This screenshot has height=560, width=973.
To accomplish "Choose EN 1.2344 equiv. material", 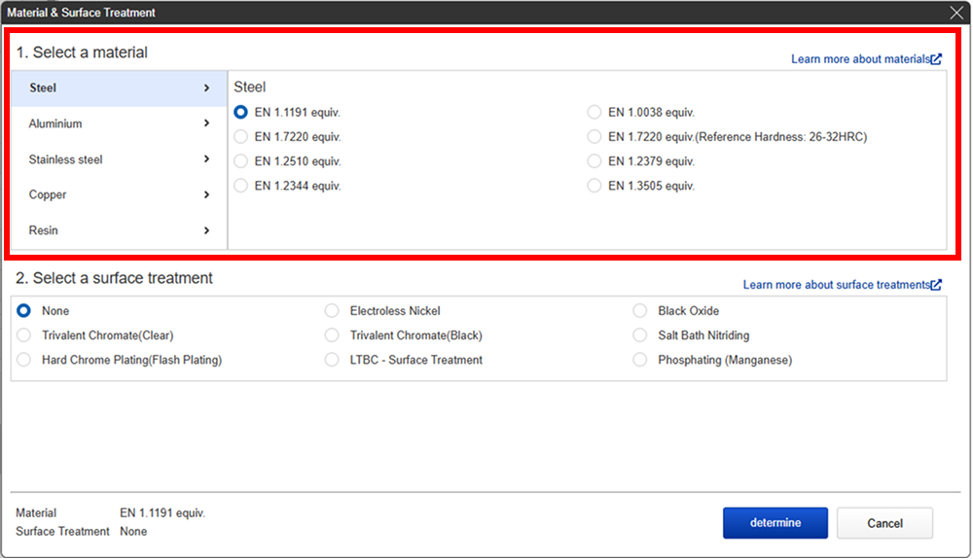I will tap(240, 186).
